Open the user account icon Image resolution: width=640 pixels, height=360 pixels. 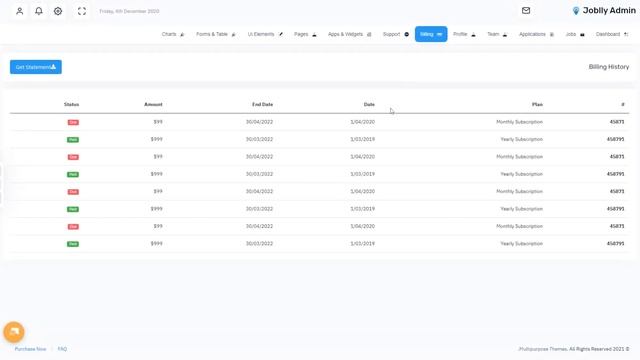tap(20, 11)
